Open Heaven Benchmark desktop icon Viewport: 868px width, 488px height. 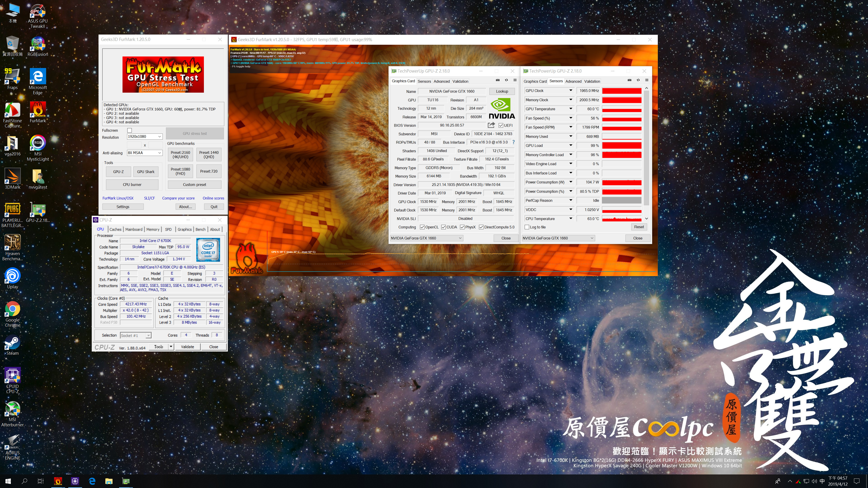[x=12, y=248]
